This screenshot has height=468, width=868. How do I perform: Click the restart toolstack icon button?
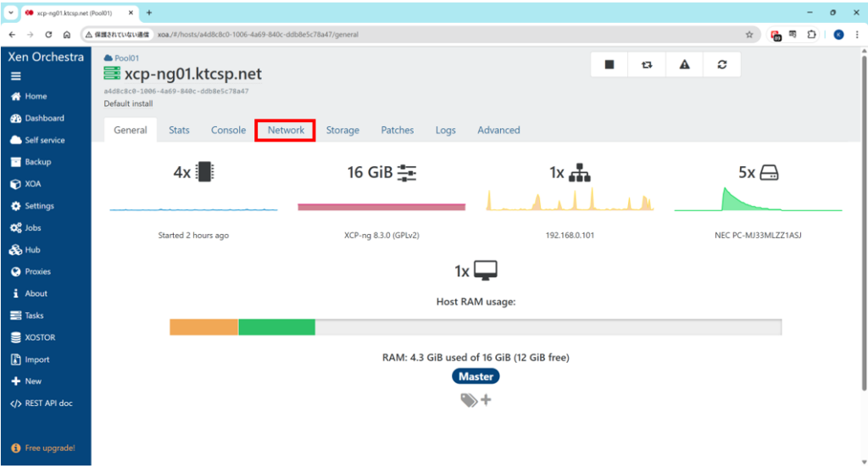click(x=647, y=65)
